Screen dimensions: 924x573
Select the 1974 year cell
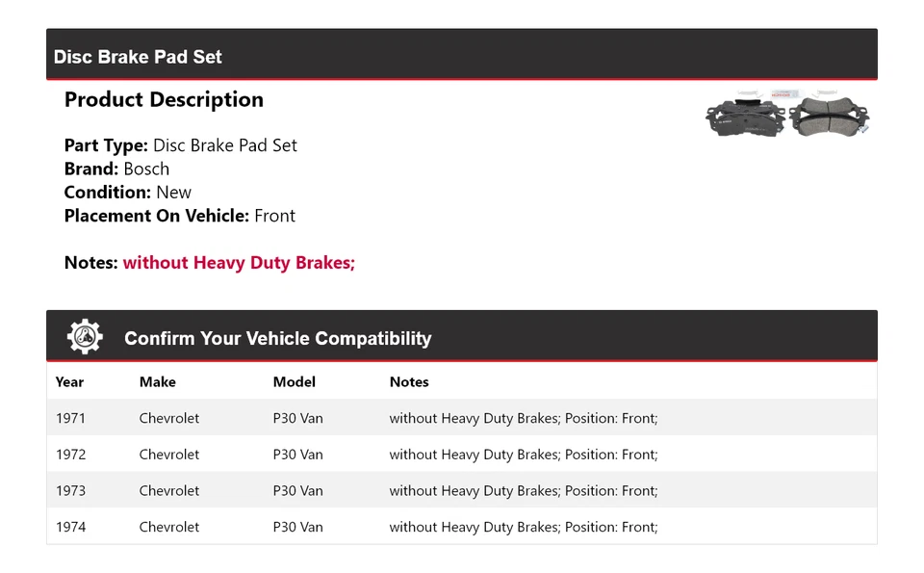pyautogui.click(x=70, y=527)
